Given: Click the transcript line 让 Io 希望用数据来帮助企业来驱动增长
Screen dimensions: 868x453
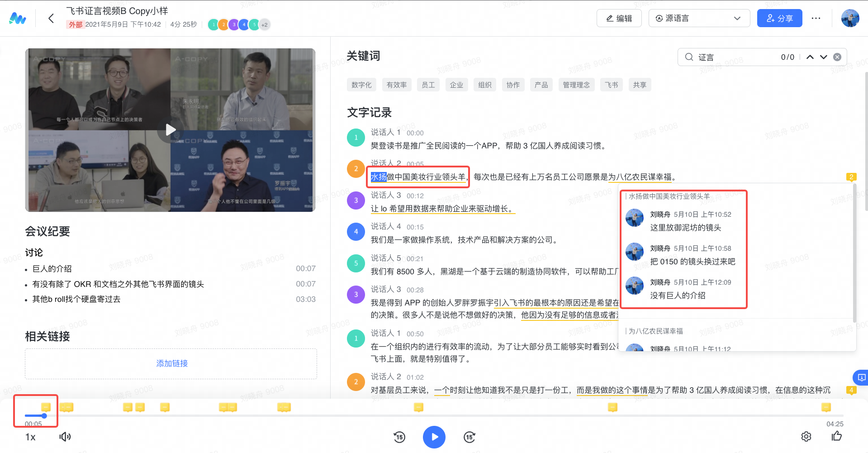Looking at the screenshot, I should click(x=443, y=209).
